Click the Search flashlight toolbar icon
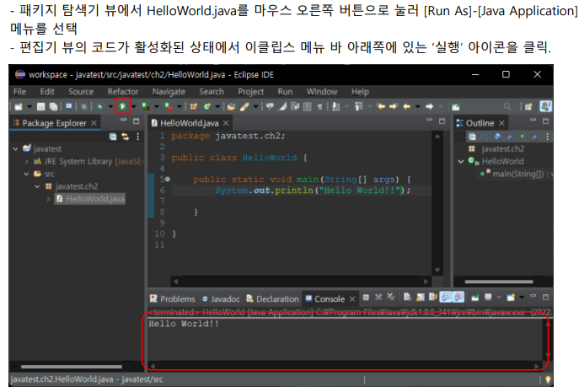This screenshot has height=392, width=579. [x=244, y=106]
